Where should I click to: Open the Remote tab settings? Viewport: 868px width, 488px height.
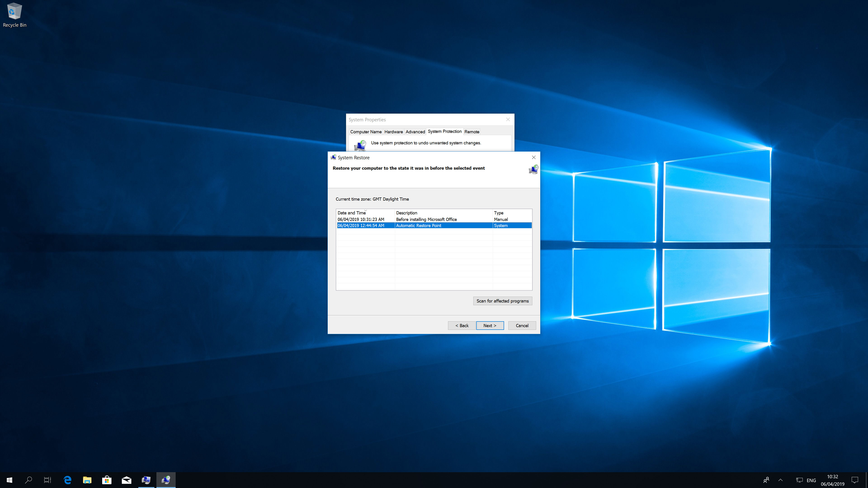pyautogui.click(x=472, y=132)
